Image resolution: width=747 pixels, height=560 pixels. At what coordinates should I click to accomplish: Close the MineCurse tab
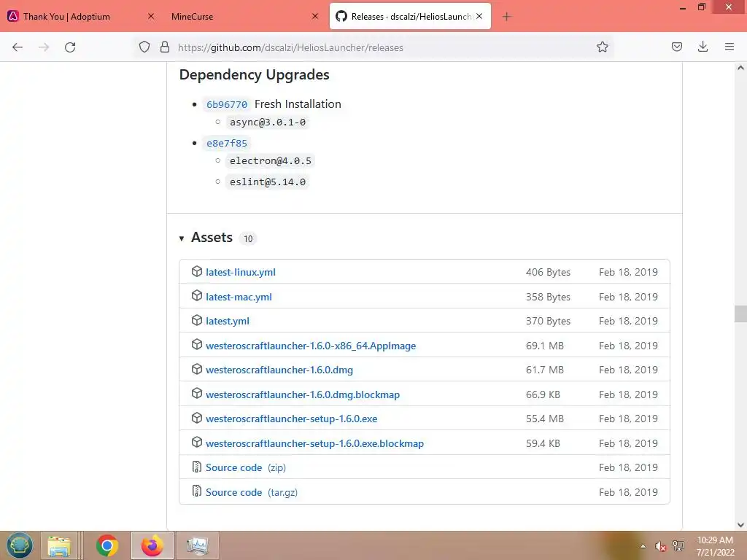coord(315,16)
